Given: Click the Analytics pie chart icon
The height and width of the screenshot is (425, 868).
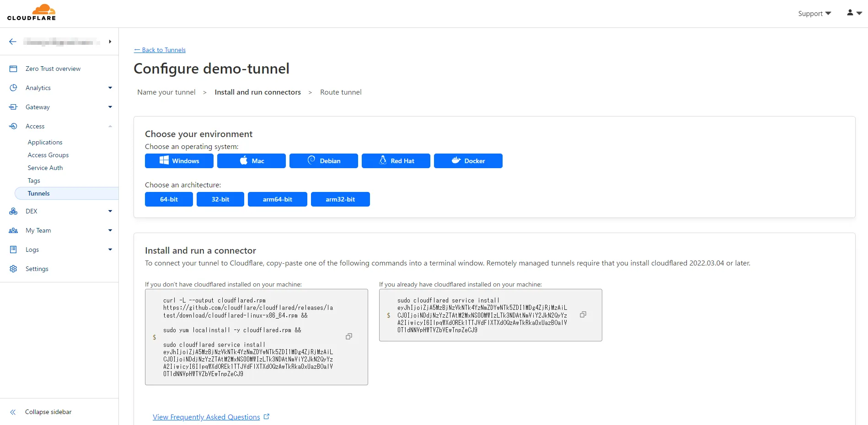Looking at the screenshot, I should point(13,88).
